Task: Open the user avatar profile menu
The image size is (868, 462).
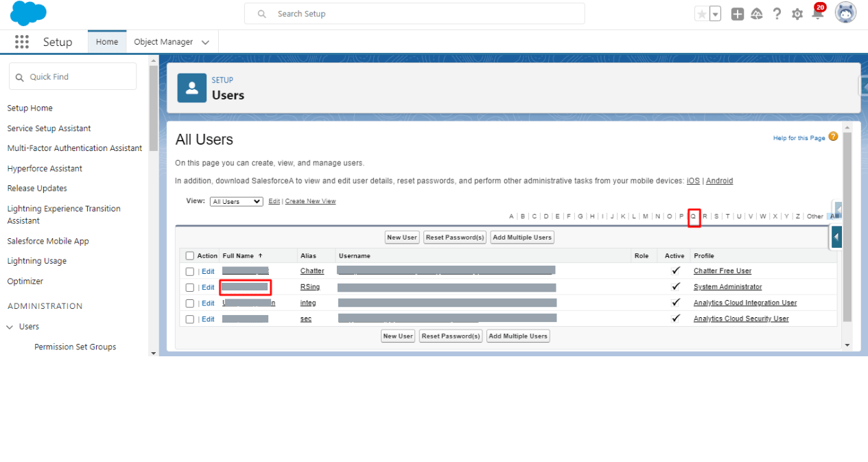Action: [845, 13]
